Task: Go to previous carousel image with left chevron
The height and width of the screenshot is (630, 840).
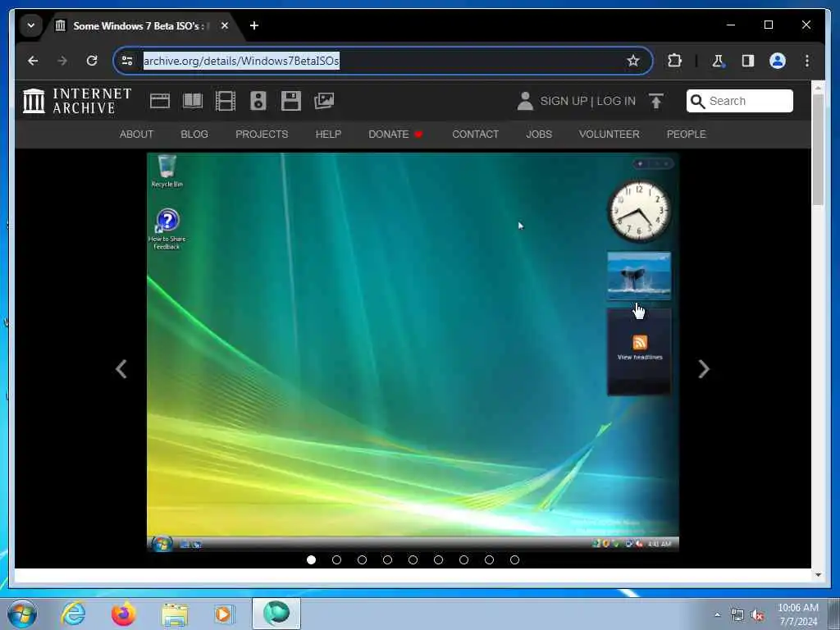Action: pos(121,368)
